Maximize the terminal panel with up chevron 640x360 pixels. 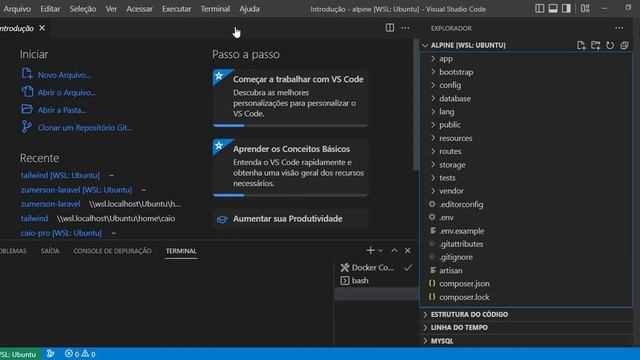[394, 251]
